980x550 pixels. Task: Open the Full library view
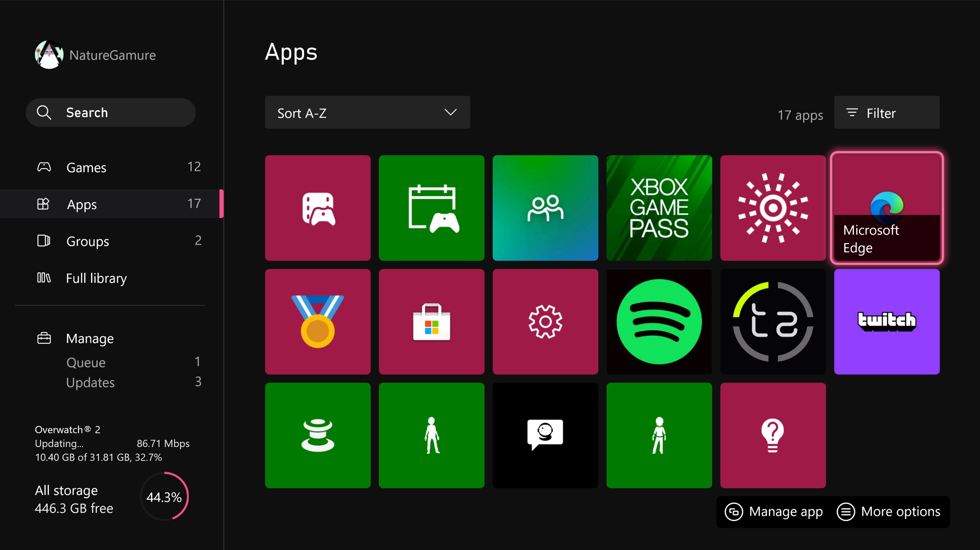[96, 278]
